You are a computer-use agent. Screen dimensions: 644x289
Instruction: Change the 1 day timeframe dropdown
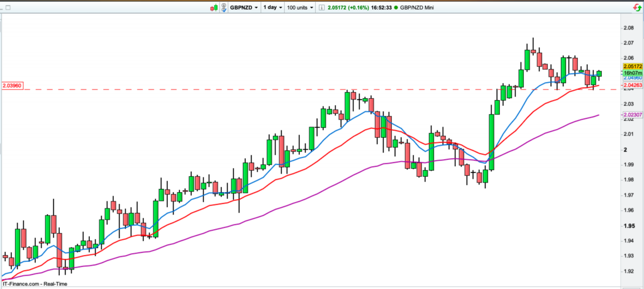pyautogui.click(x=273, y=8)
